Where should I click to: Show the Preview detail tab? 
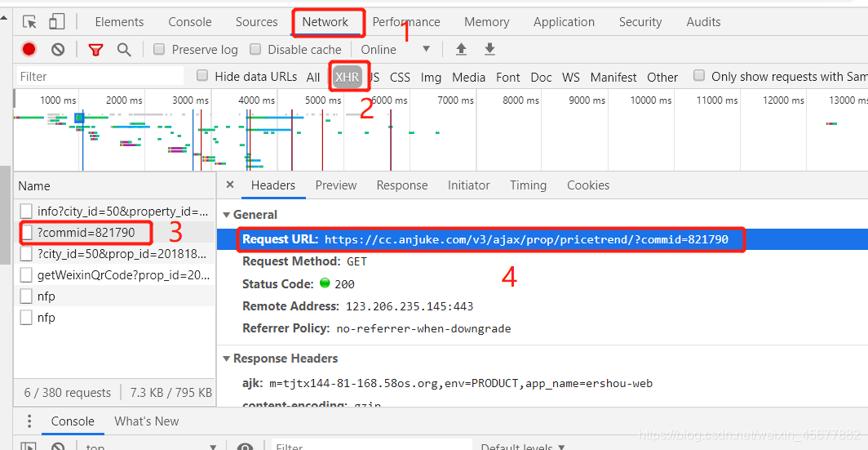point(336,185)
